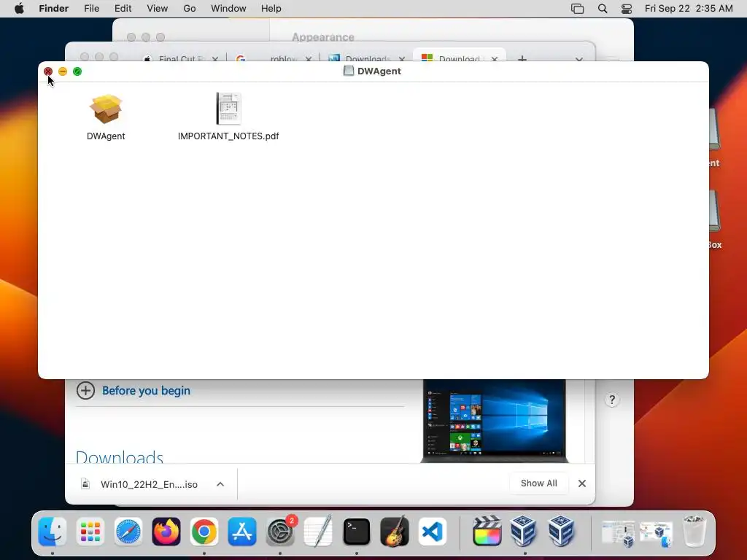This screenshot has height=560, width=747.
Task: Open the second VirtualBox icon in the Dock
Action: point(561,531)
